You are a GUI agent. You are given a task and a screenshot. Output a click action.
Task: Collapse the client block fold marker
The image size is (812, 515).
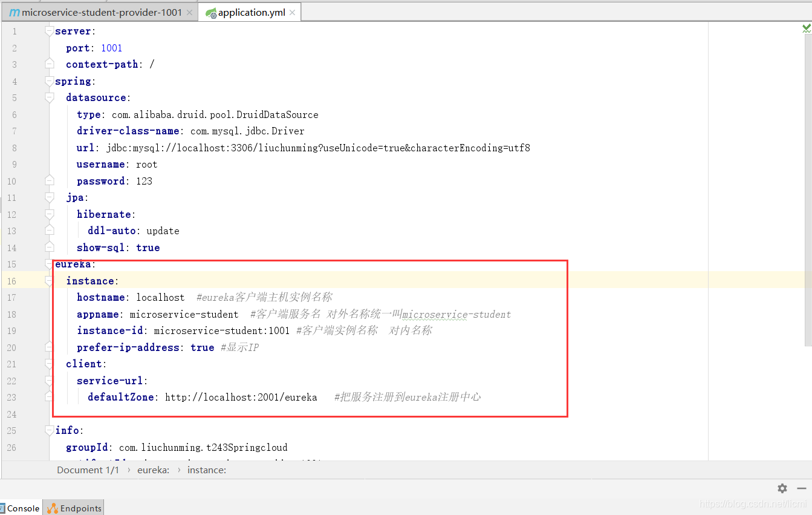(x=50, y=364)
